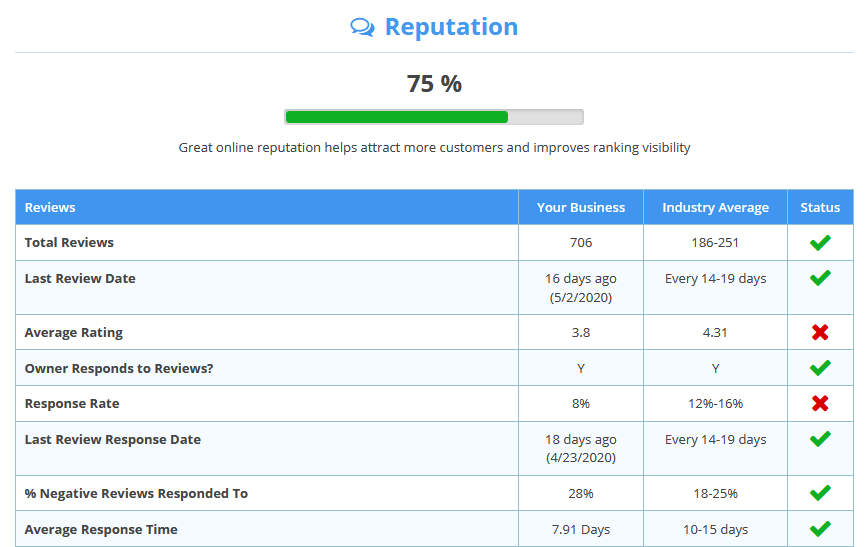Image resolution: width=867 pixels, height=547 pixels.
Task: Click Every 14-19 days in Last Review Date row
Action: [715, 278]
